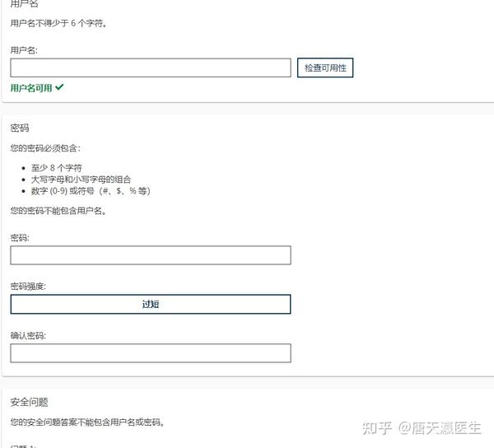This screenshot has width=494, height=448.
Task: Select the 确认密码 input field
Action: coord(151,353)
